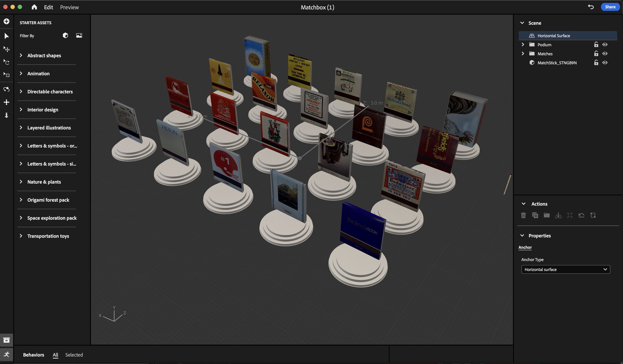This screenshot has height=364, width=623.
Task: Collapse the Scene panel chevron
Action: pos(522,23)
